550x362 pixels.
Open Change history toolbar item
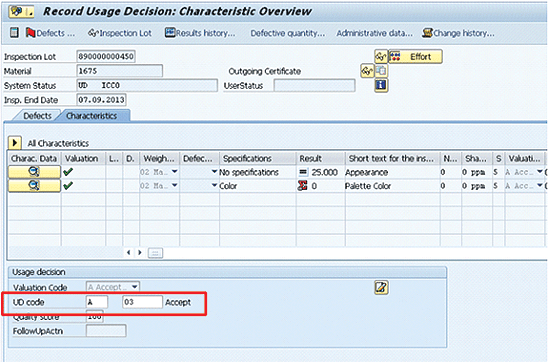(x=458, y=33)
